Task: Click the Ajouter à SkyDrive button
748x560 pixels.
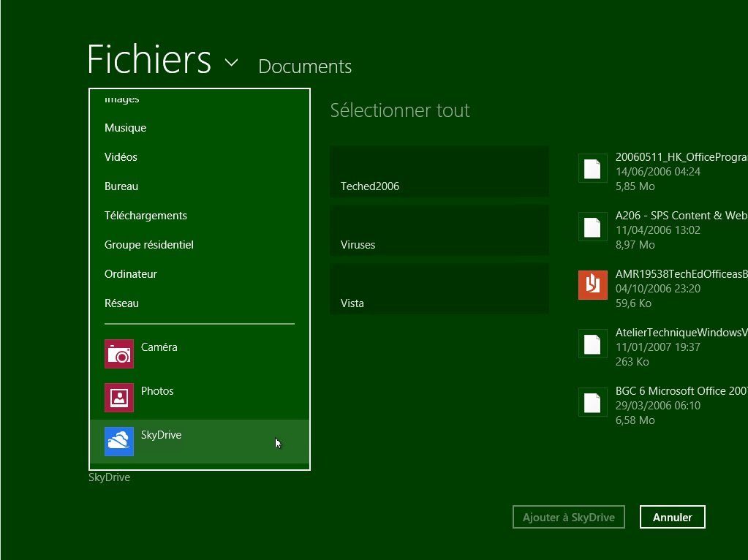Action: click(x=569, y=517)
